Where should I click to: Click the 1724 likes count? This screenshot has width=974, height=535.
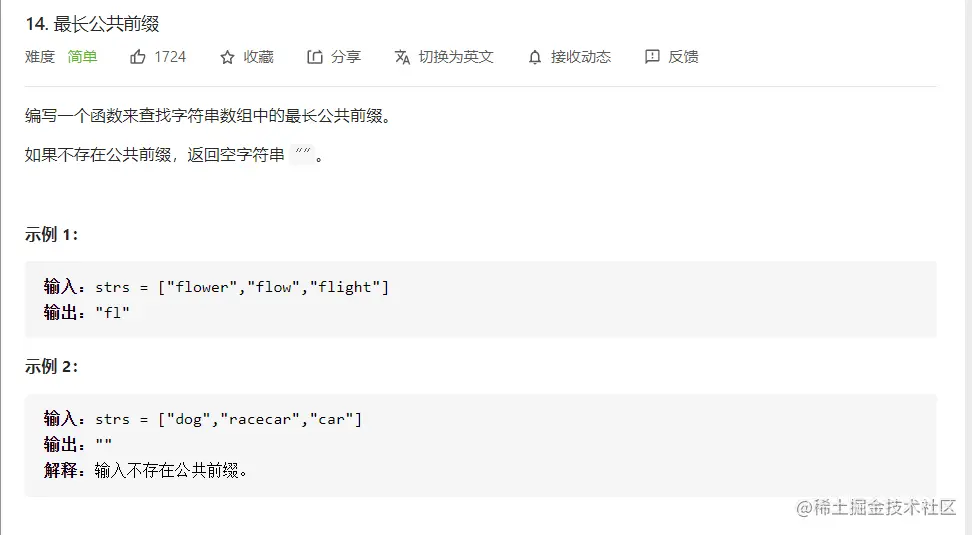pyautogui.click(x=170, y=57)
